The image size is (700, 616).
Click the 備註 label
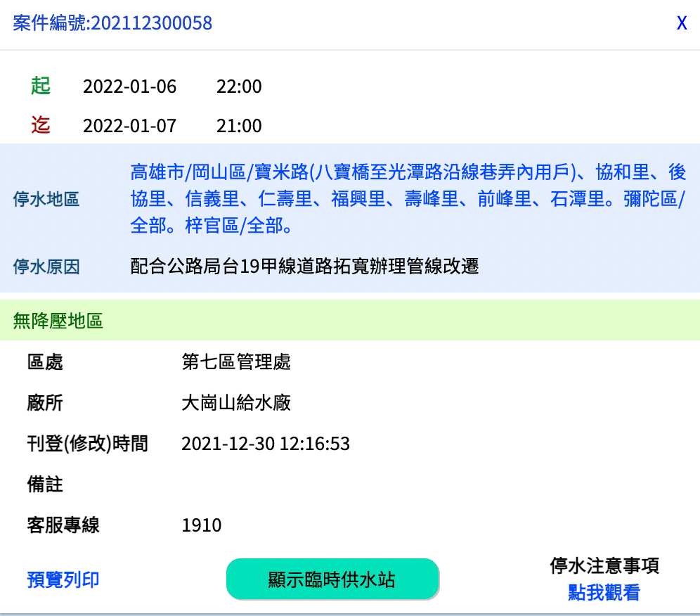[x=45, y=485]
